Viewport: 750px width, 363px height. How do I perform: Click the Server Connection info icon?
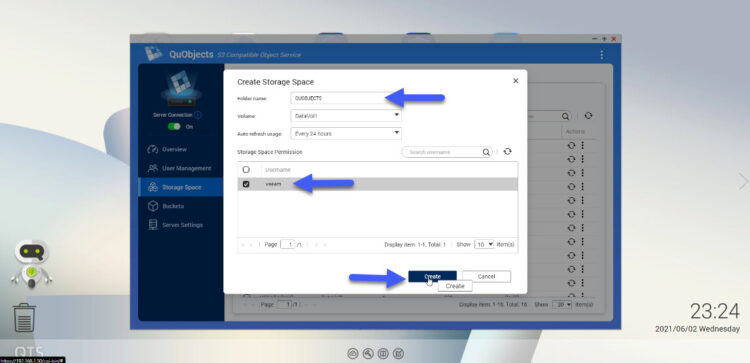[x=198, y=115]
